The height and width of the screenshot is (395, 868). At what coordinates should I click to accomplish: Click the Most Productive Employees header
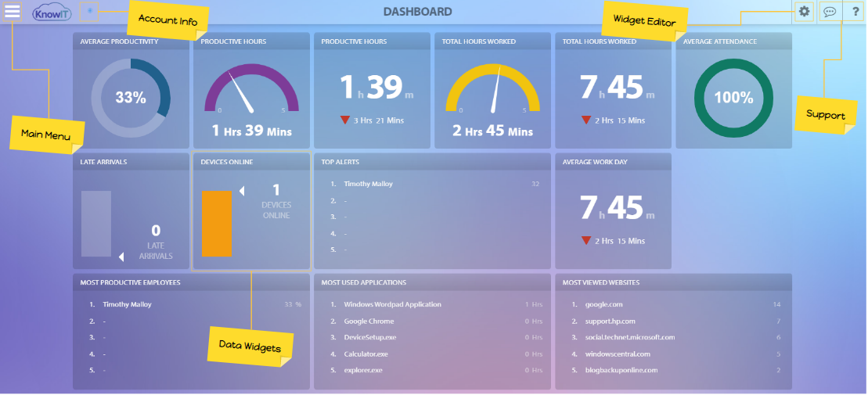click(191, 282)
